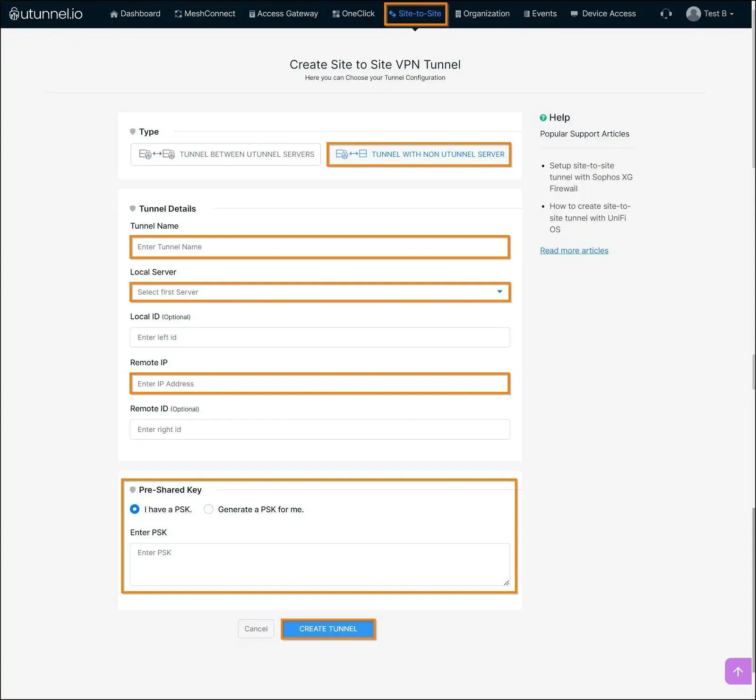Choose Tunnel With Non UTunnel Server type

(419, 154)
